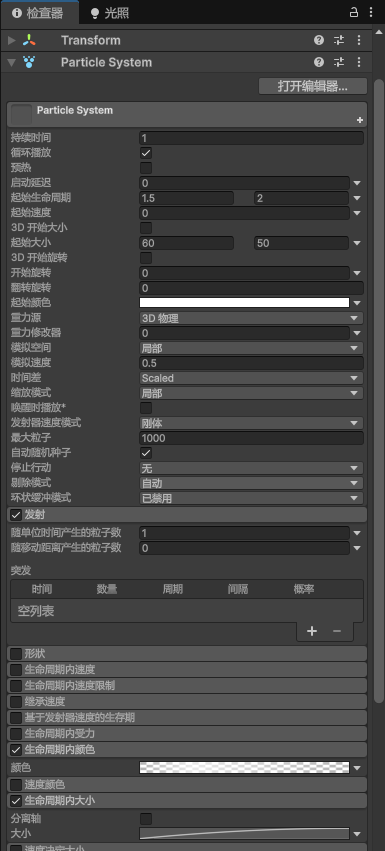Screen dimensions: 385x851
Task: Toggle the 自动随机种子 checkbox
Action: click(146, 453)
